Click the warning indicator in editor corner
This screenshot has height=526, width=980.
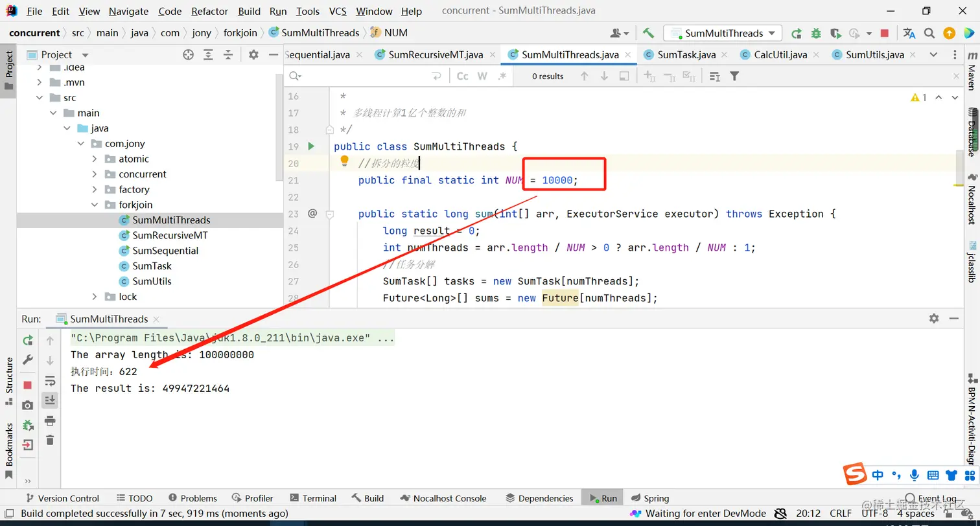click(919, 98)
